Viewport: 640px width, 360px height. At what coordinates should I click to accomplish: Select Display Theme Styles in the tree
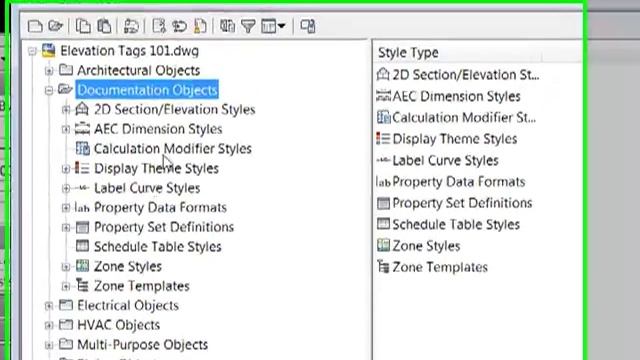click(156, 168)
